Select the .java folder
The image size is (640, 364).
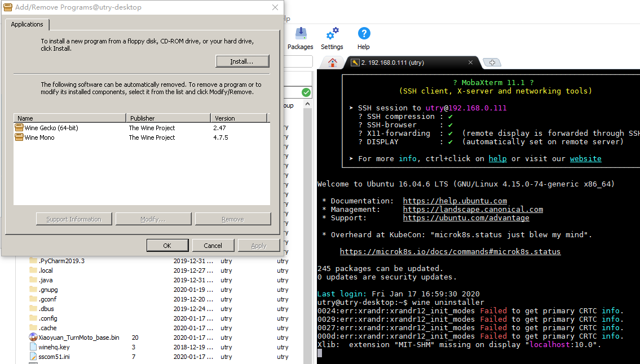[x=46, y=280]
